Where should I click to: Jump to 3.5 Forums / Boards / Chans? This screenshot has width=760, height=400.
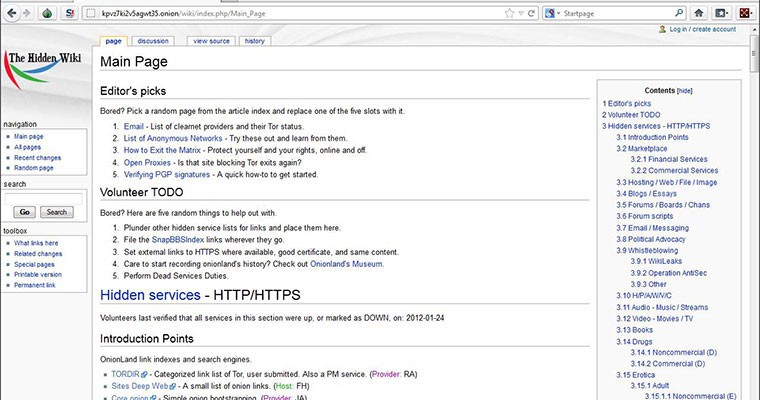663,205
